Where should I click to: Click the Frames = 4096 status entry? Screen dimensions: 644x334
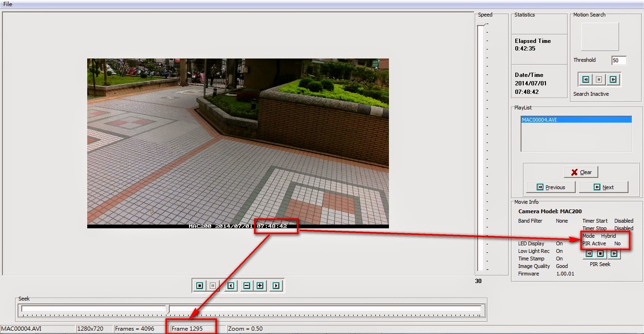(x=134, y=328)
